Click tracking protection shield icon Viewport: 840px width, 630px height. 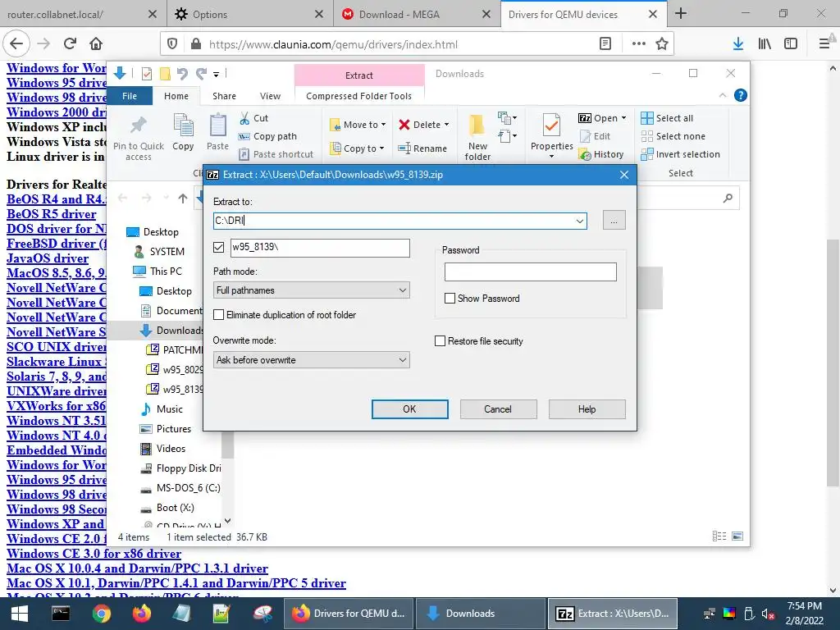pyautogui.click(x=172, y=44)
